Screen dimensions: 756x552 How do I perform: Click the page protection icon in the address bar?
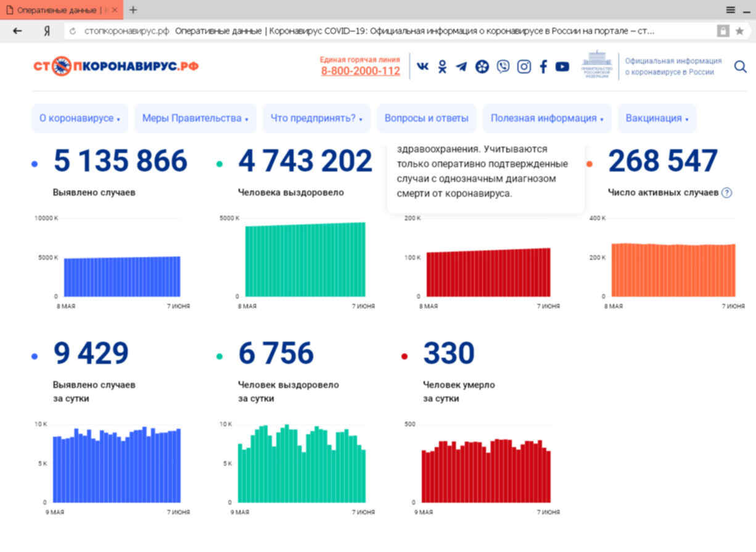click(x=723, y=31)
